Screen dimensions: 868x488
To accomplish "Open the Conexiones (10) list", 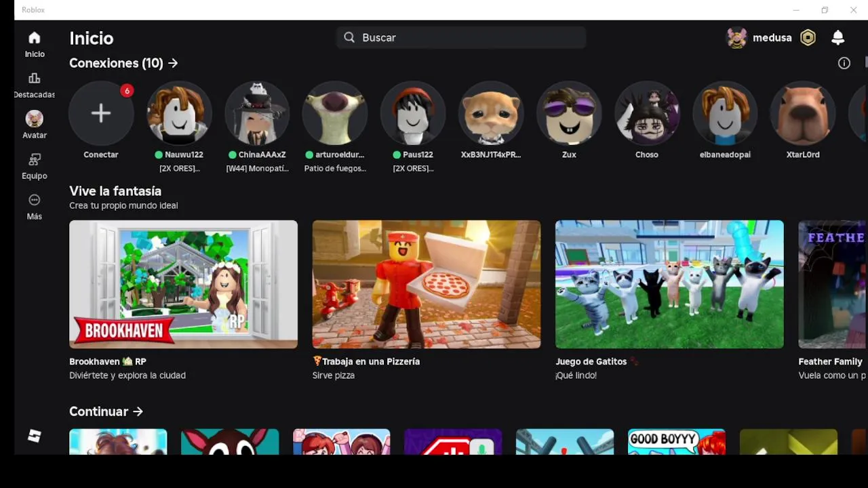I will pos(123,63).
